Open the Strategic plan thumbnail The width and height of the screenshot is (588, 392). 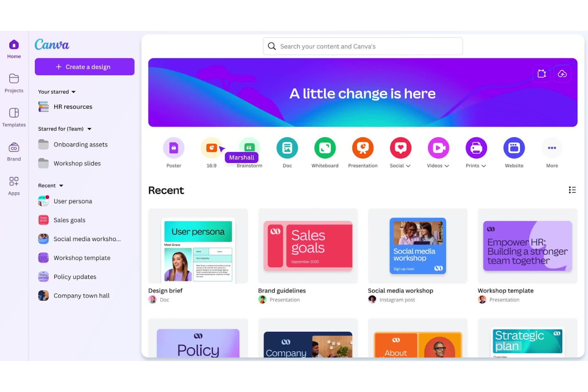point(527,338)
